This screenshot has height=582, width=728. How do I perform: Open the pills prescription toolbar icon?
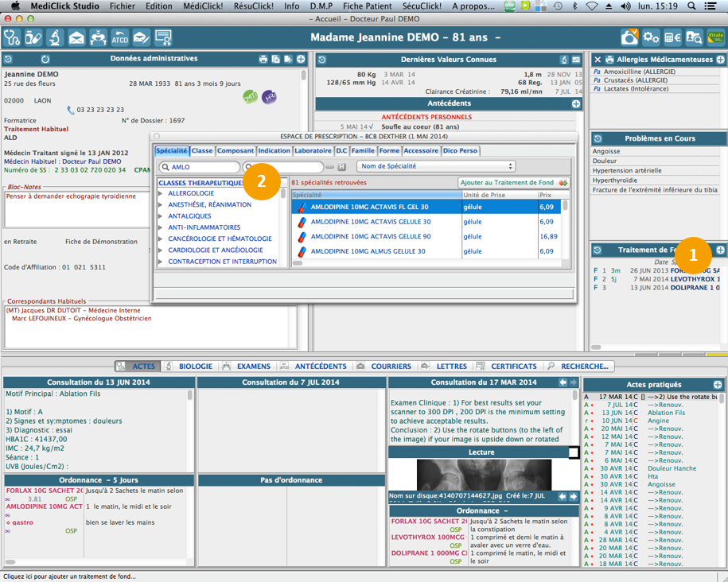(x=33, y=37)
